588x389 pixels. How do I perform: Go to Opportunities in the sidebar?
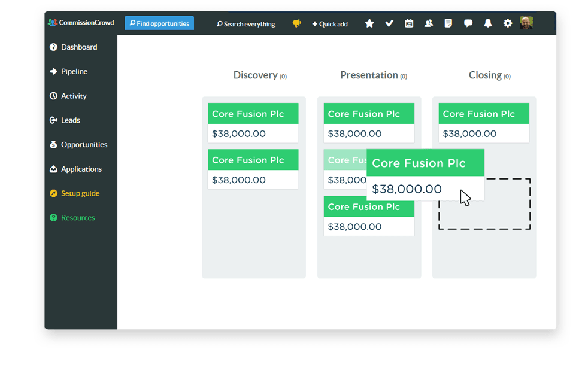click(x=84, y=145)
